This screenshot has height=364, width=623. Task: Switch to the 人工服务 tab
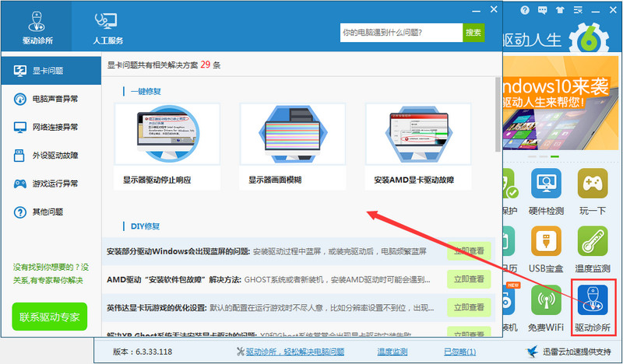(x=107, y=26)
